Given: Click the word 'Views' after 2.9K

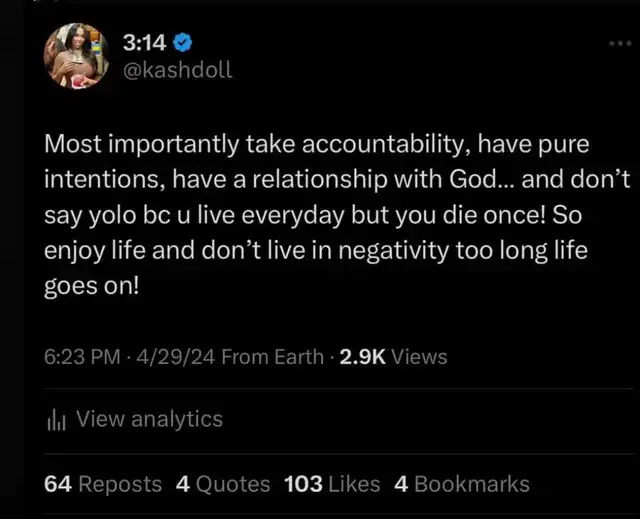Looking at the screenshot, I should click(x=420, y=357).
